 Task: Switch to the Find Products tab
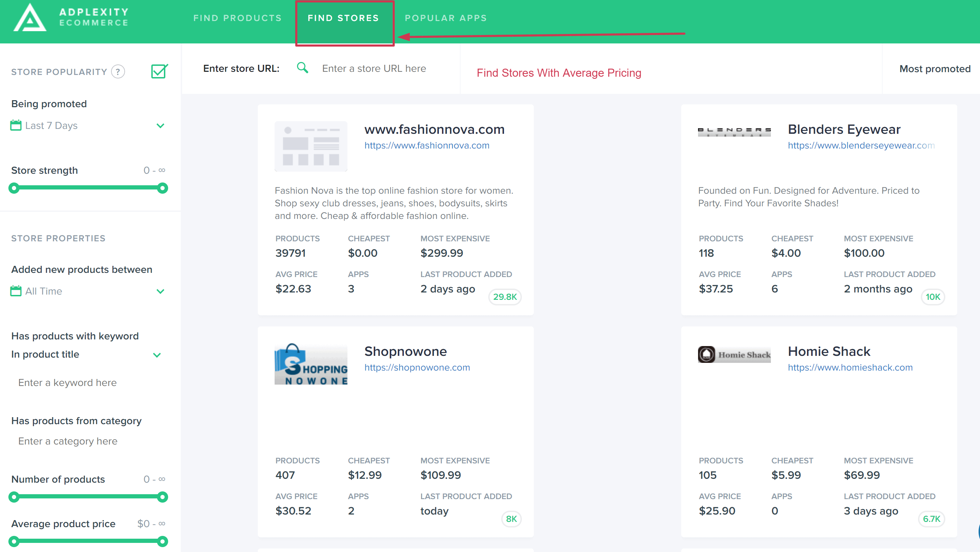pyautogui.click(x=237, y=18)
